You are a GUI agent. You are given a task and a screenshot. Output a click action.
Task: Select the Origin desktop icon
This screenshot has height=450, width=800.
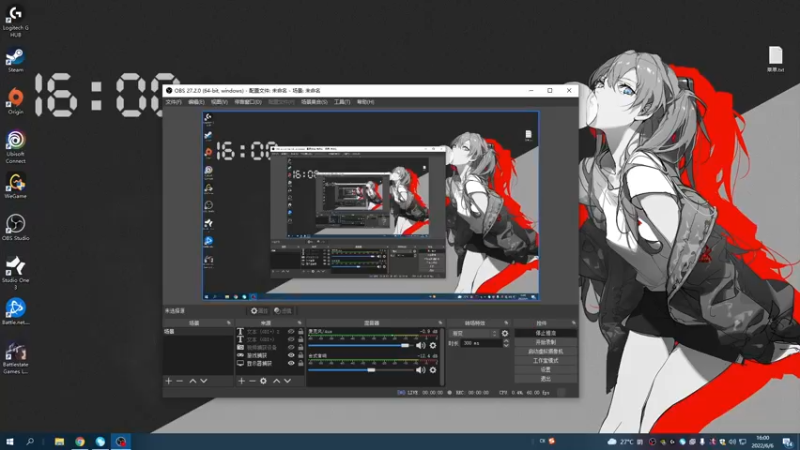pos(15,101)
